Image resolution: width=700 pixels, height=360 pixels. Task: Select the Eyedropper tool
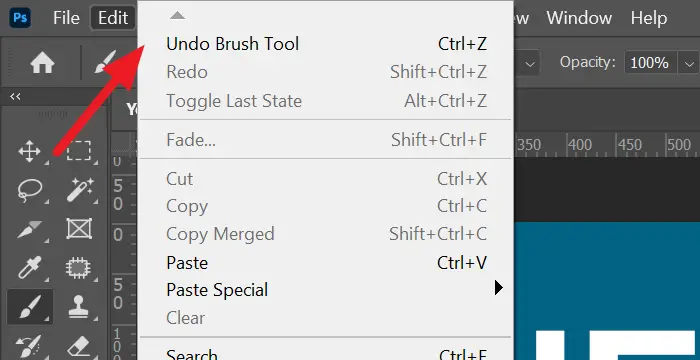coord(29,268)
